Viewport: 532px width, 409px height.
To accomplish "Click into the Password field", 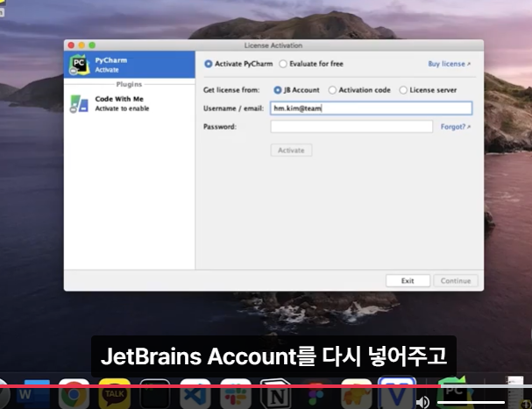I will coord(351,126).
